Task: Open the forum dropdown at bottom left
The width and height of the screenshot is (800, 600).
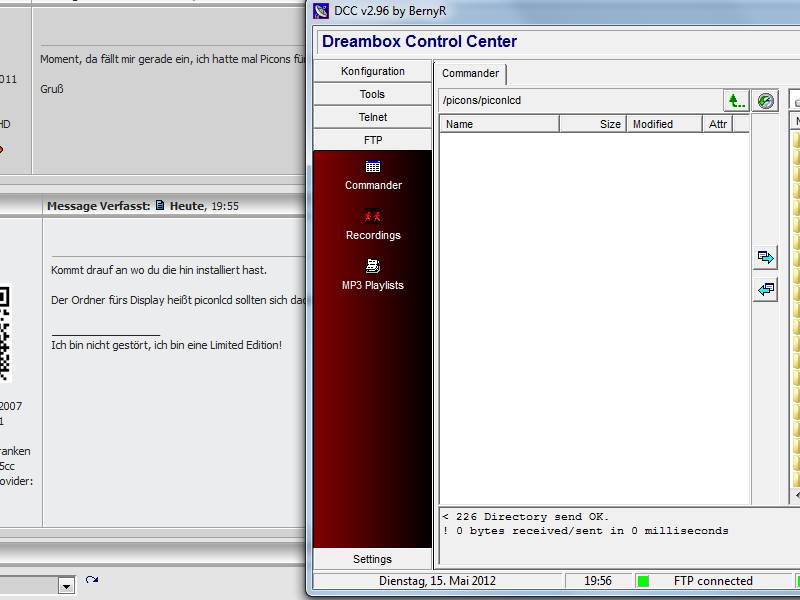Action: [x=66, y=586]
